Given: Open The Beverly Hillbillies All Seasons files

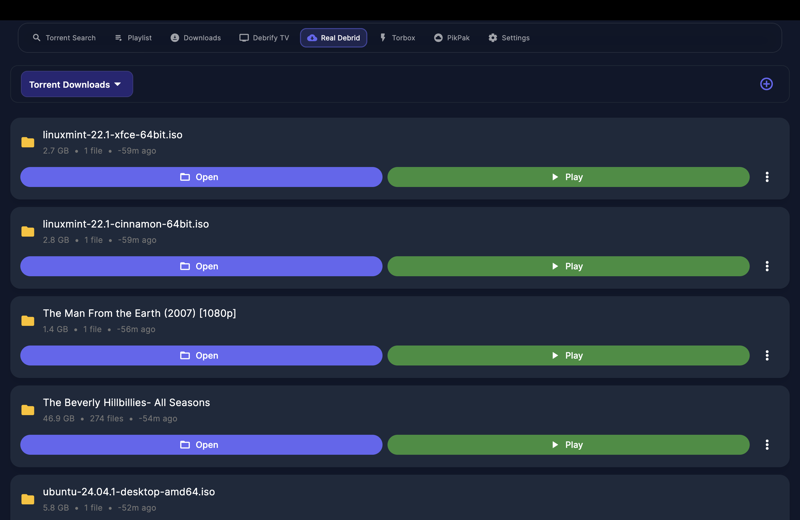Looking at the screenshot, I should pyautogui.click(x=201, y=445).
